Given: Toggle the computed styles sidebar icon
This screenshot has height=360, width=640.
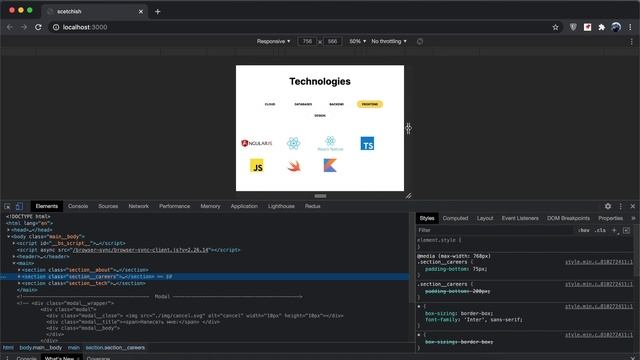Looking at the screenshot, I should pos(627,231).
